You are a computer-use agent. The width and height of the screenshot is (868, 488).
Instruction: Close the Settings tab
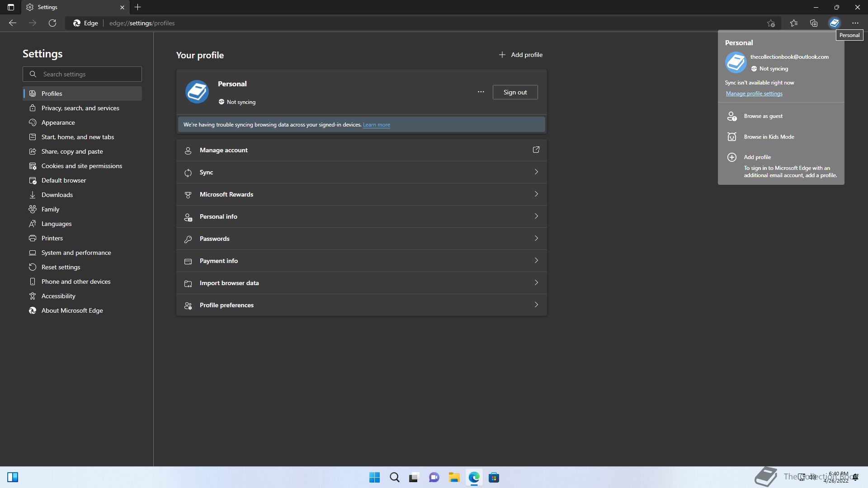click(x=122, y=7)
